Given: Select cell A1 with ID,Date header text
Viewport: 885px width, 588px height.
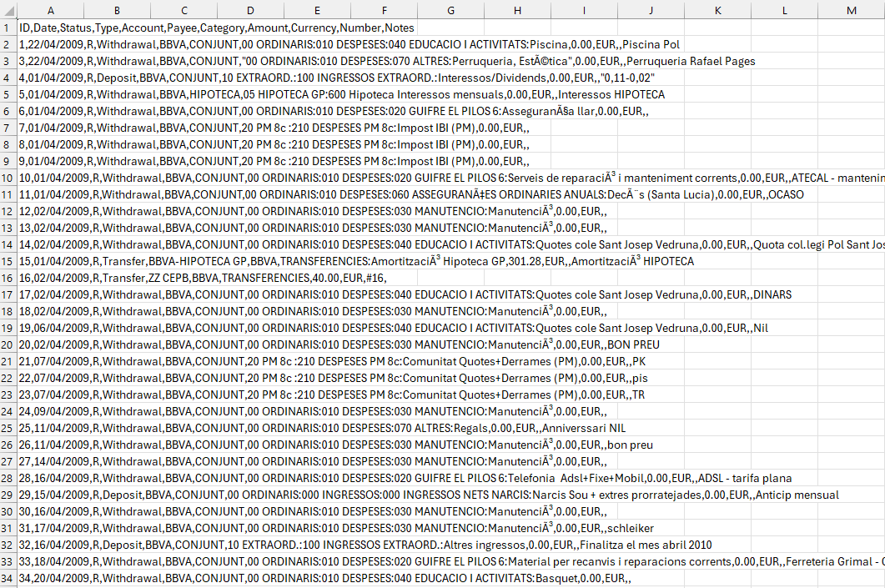Looking at the screenshot, I should (x=50, y=28).
